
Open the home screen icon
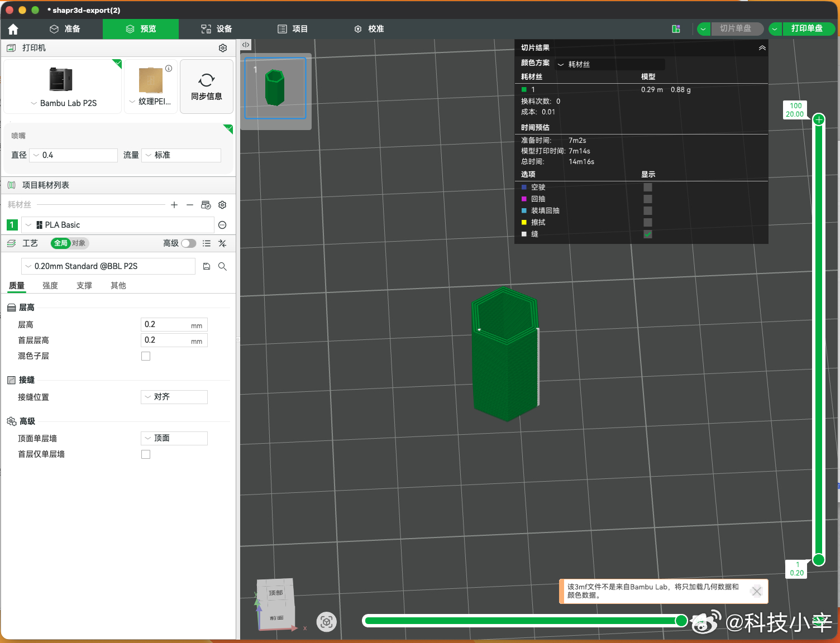click(13, 29)
